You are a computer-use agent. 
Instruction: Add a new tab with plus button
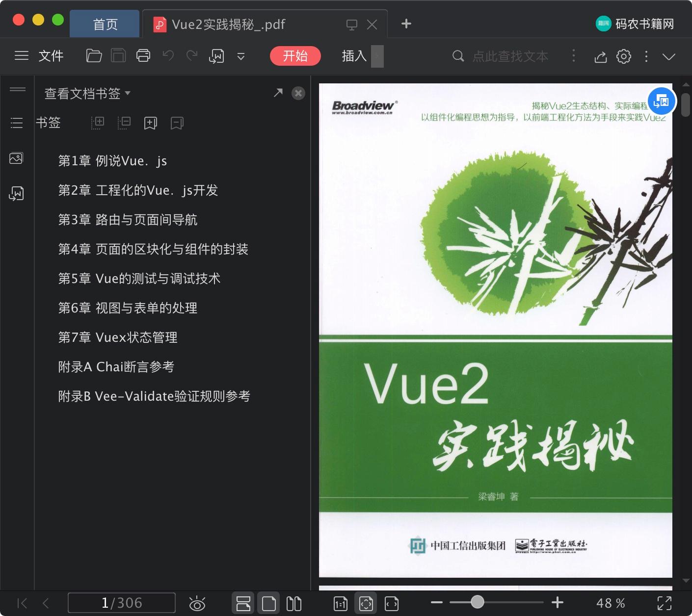click(406, 24)
